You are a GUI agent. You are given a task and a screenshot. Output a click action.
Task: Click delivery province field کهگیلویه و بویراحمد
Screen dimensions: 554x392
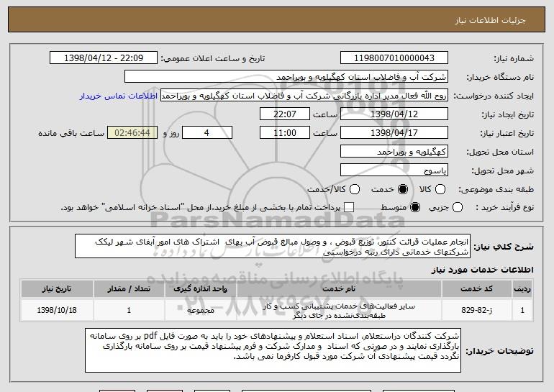(394, 152)
